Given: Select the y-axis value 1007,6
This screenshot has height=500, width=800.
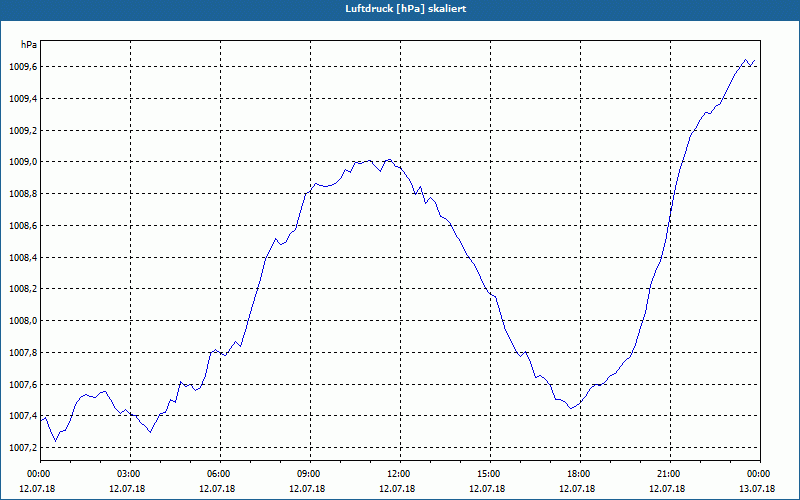Looking at the screenshot, I should pyautogui.click(x=22, y=384).
